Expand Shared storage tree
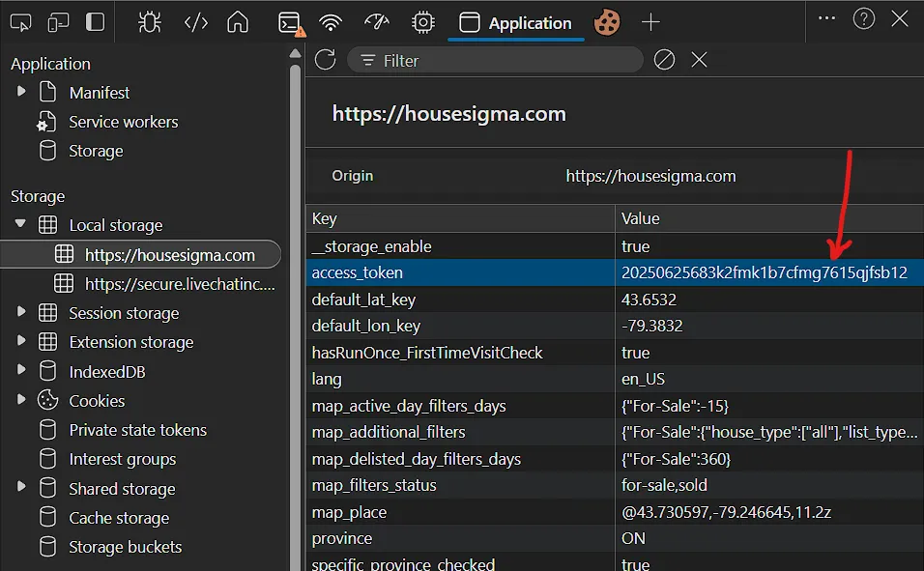Screen dimensions: 924x571 tap(21, 486)
